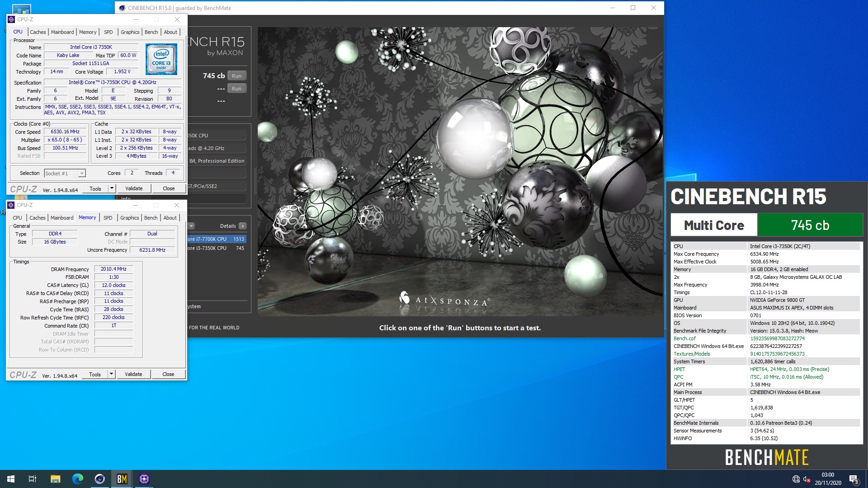Click the Multiplier x 65.0 field
Image resolution: width=868 pixels, height=488 pixels.
point(65,140)
